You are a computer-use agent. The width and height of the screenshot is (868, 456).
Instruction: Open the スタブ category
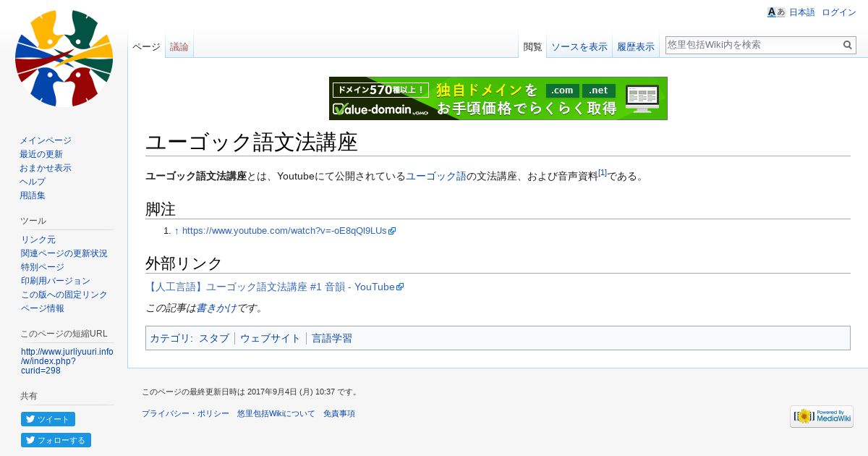214,338
